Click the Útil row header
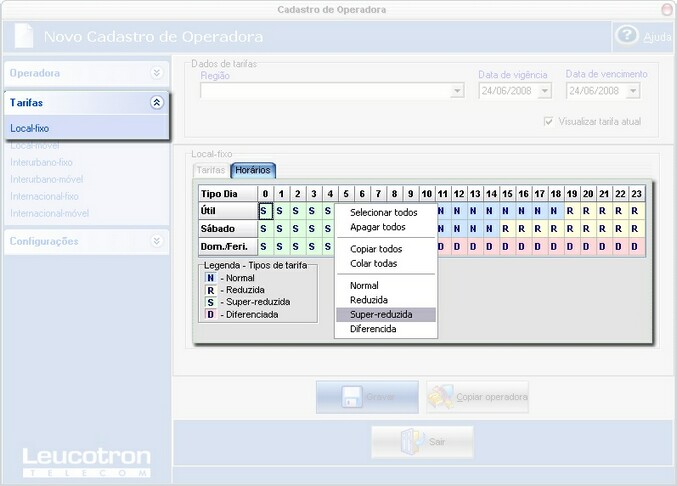677x486 pixels. coord(228,211)
